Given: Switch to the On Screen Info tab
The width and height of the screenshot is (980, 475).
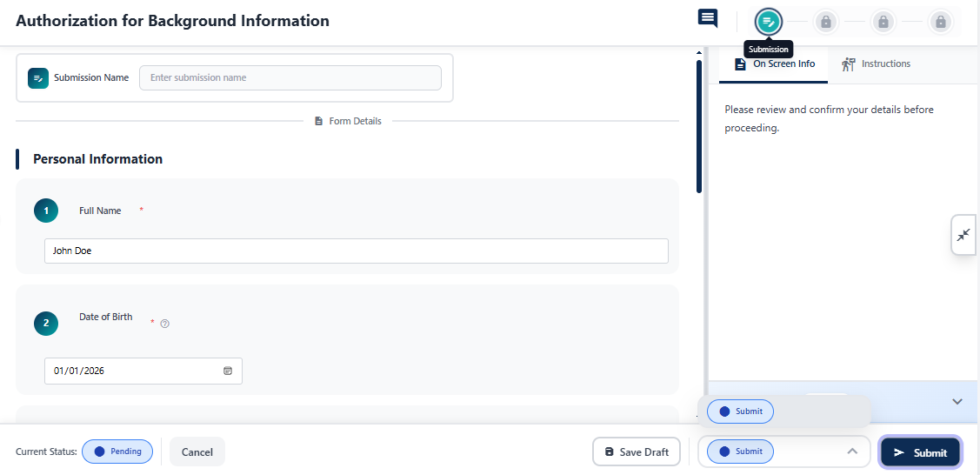Looking at the screenshot, I should click(774, 64).
